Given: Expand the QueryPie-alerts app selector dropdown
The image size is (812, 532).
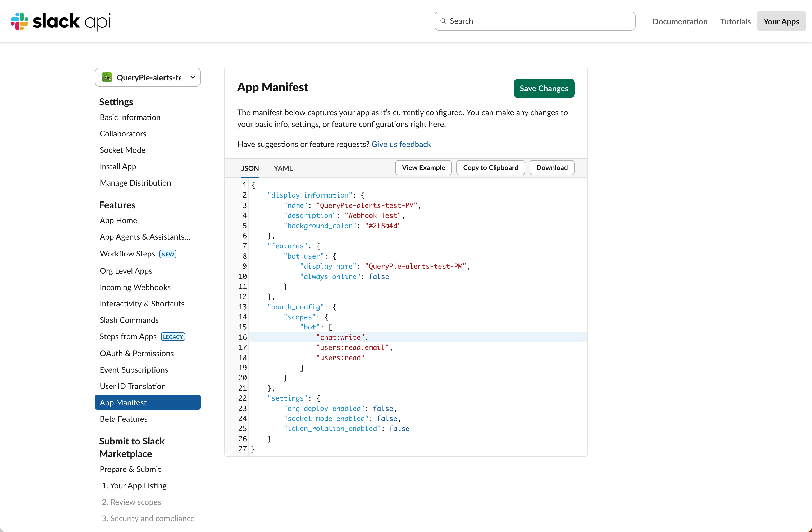Looking at the screenshot, I should tap(193, 77).
